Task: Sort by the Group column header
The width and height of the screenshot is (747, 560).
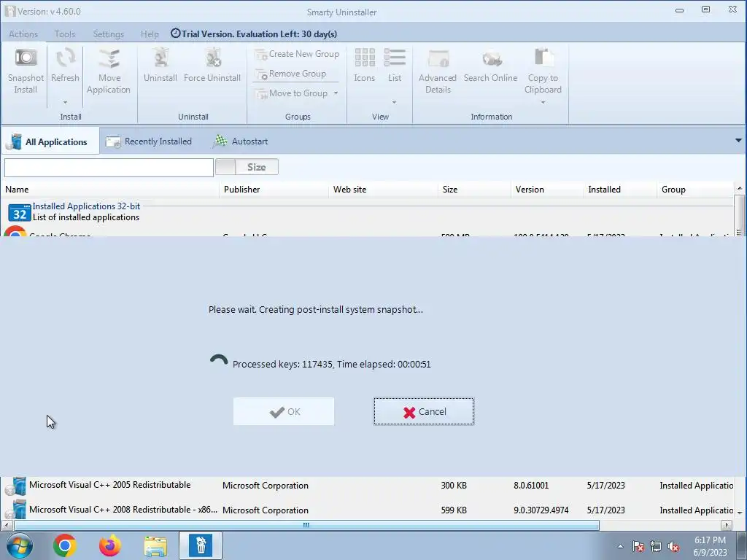Action: click(x=695, y=190)
